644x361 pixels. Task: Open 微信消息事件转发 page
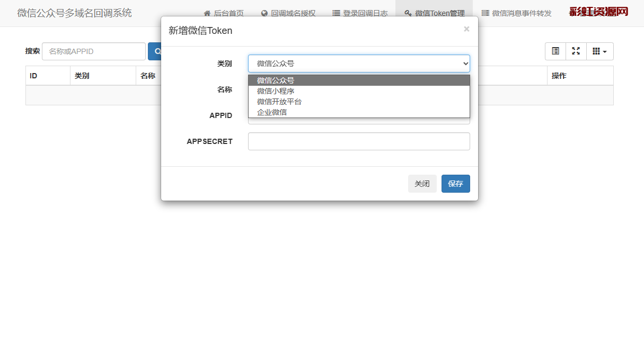pyautogui.click(x=516, y=13)
